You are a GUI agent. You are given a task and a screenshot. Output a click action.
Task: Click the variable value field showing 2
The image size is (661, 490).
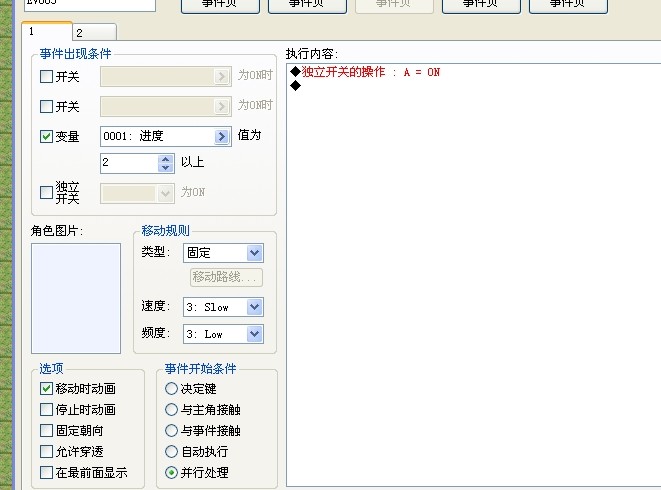[129, 163]
